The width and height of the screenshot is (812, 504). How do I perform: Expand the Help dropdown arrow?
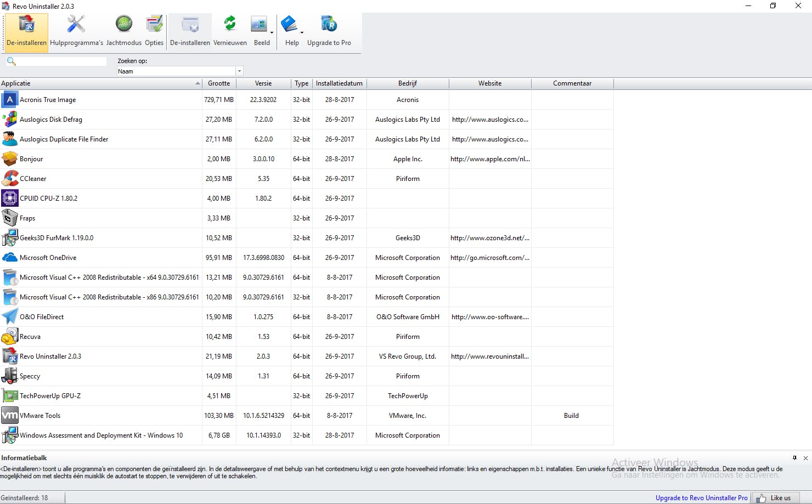(302, 33)
